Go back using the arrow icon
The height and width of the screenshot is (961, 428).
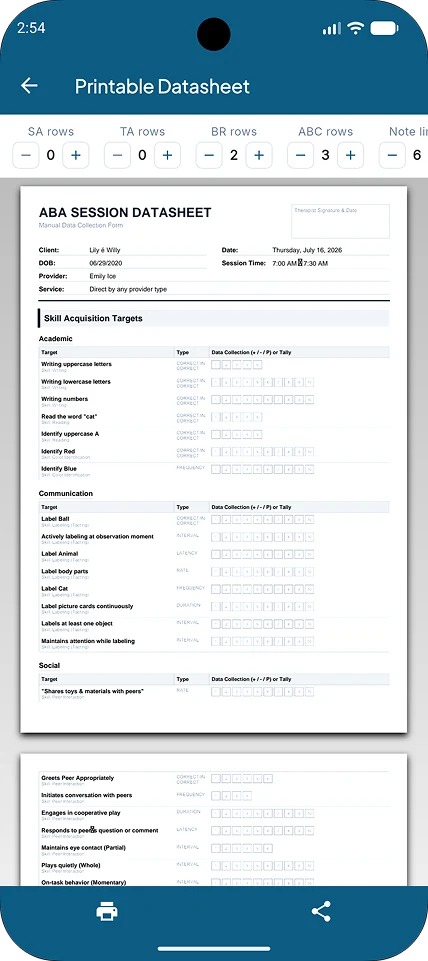[29, 86]
